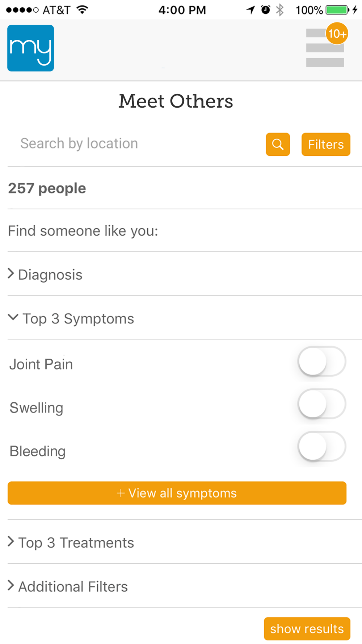Viewport: 362px width, 644px height.
Task: Expand the Diagnosis section
Action: (x=185, y=274)
